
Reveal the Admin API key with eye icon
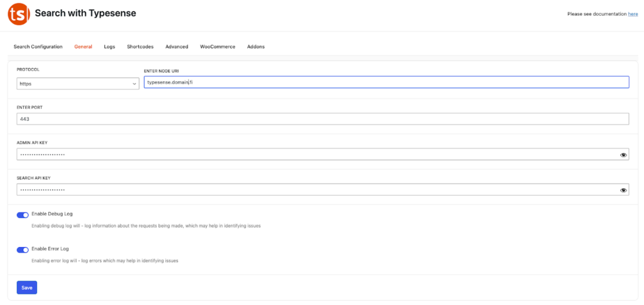pyautogui.click(x=623, y=155)
